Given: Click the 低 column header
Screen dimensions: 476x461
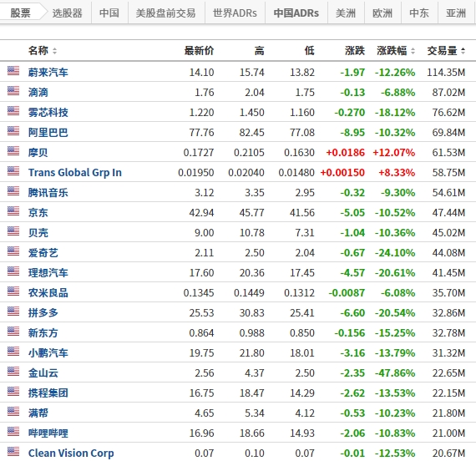Looking at the screenshot, I should (x=310, y=51).
